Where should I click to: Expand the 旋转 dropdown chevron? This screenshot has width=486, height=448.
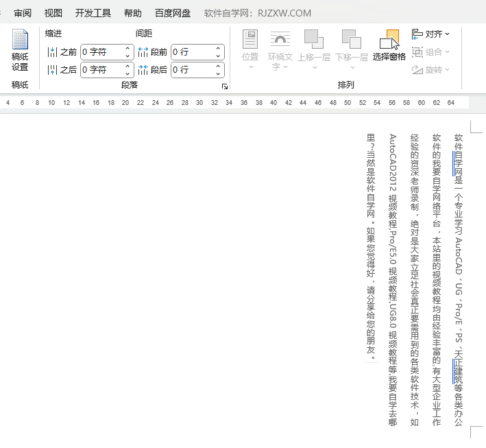pyautogui.click(x=447, y=69)
